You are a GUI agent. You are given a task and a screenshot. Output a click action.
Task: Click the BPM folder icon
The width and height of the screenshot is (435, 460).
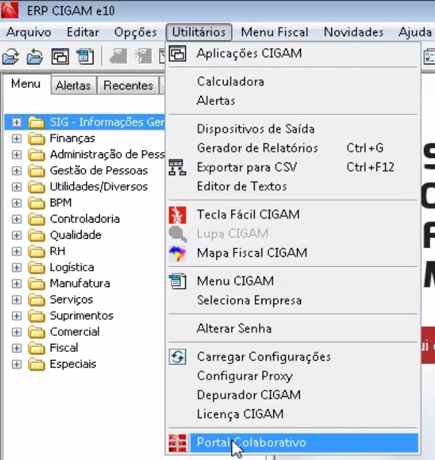tap(37, 203)
